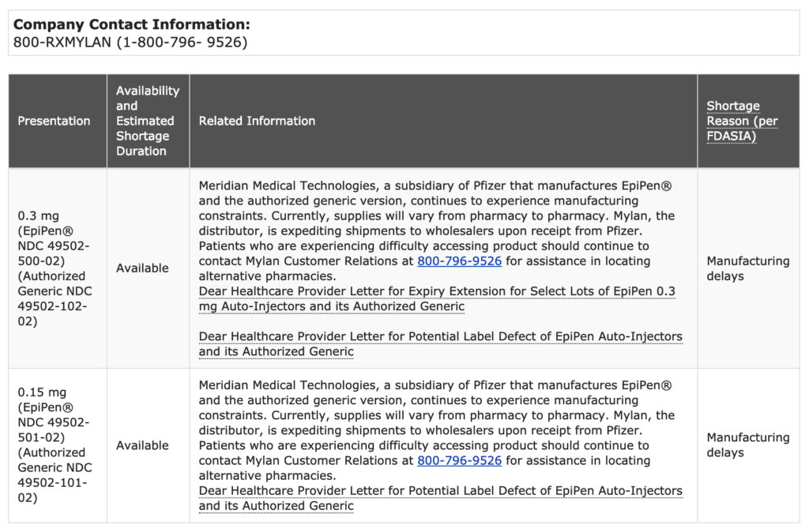Click the 'Meridian Medical Technologies' paragraph in the 0.15 mg row
The image size is (809, 532).
(436, 430)
